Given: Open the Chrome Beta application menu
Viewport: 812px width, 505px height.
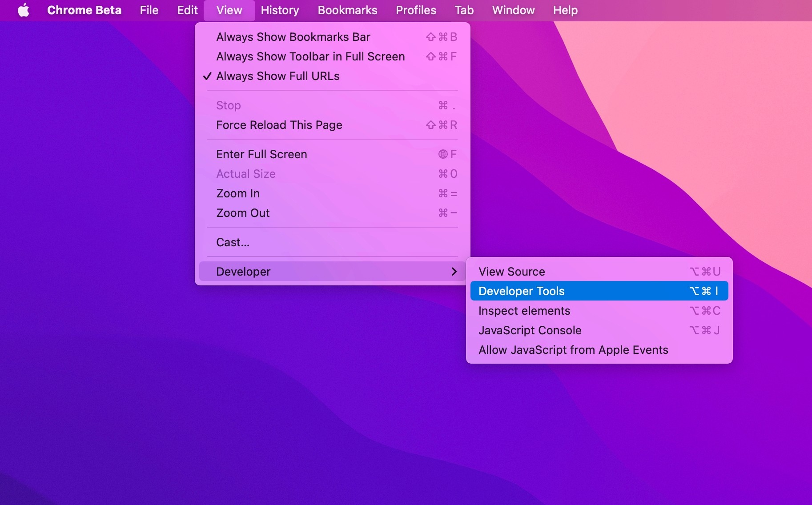Looking at the screenshot, I should tap(84, 10).
